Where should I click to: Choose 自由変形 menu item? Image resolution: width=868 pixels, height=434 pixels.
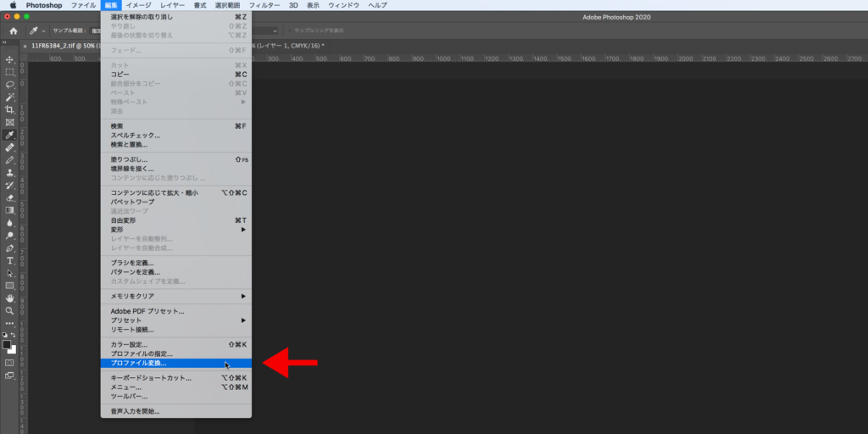pyautogui.click(x=176, y=220)
